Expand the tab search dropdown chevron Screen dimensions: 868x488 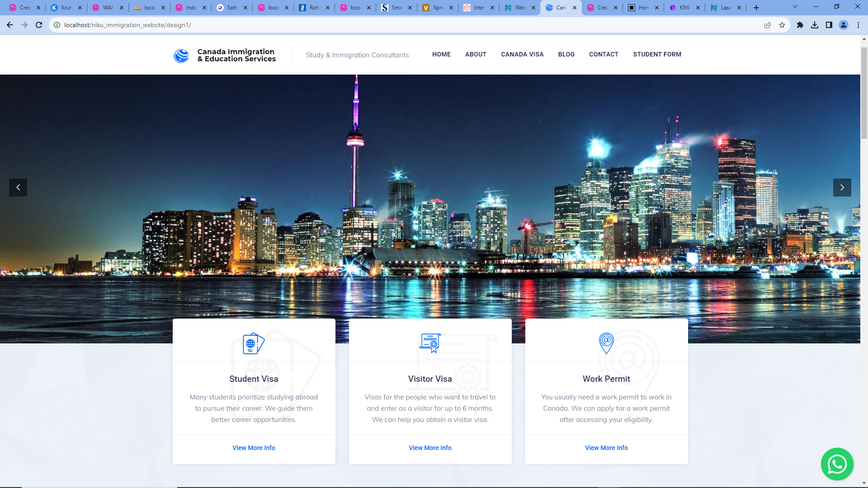[795, 7]
